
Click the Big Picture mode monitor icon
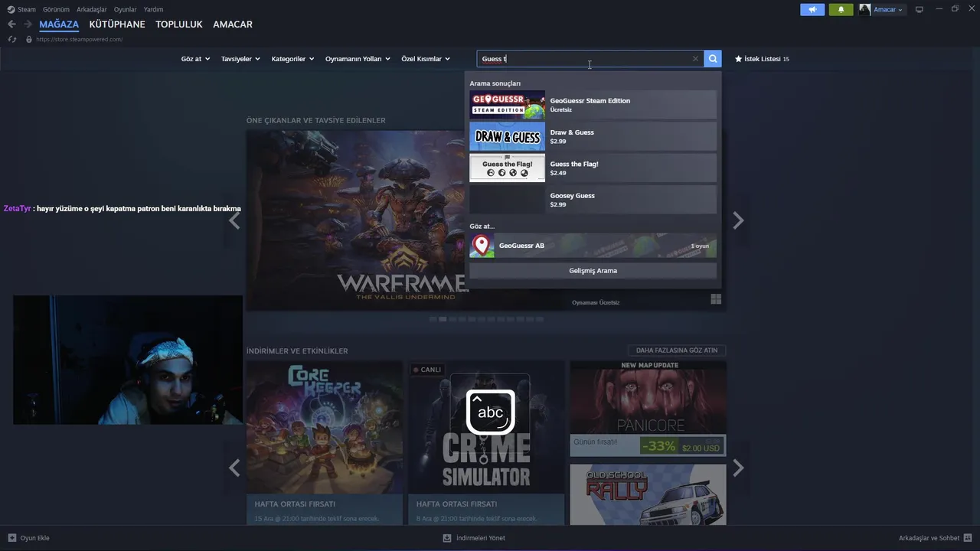tap(920, 9)
